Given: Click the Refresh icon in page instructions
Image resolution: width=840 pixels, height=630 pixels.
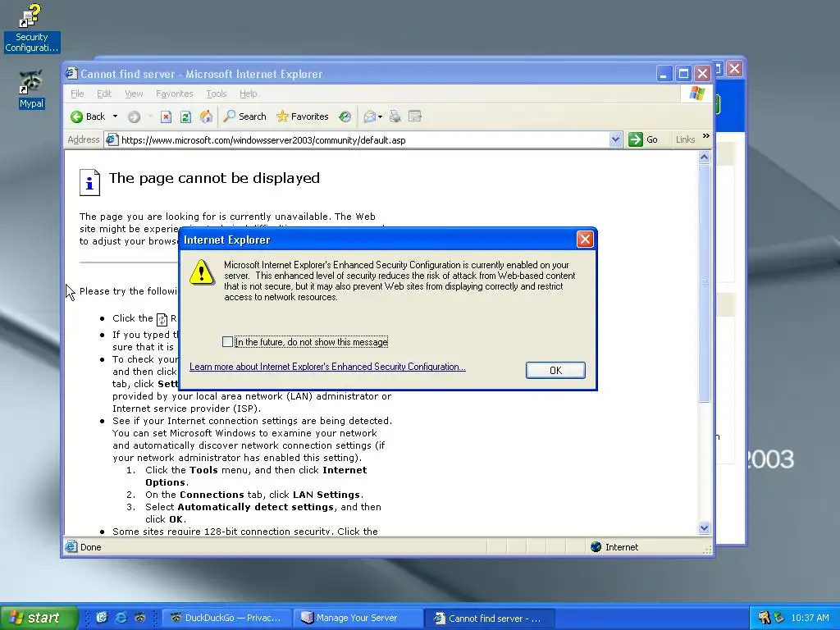Looking at the screenshot, I should coord(162,319).
